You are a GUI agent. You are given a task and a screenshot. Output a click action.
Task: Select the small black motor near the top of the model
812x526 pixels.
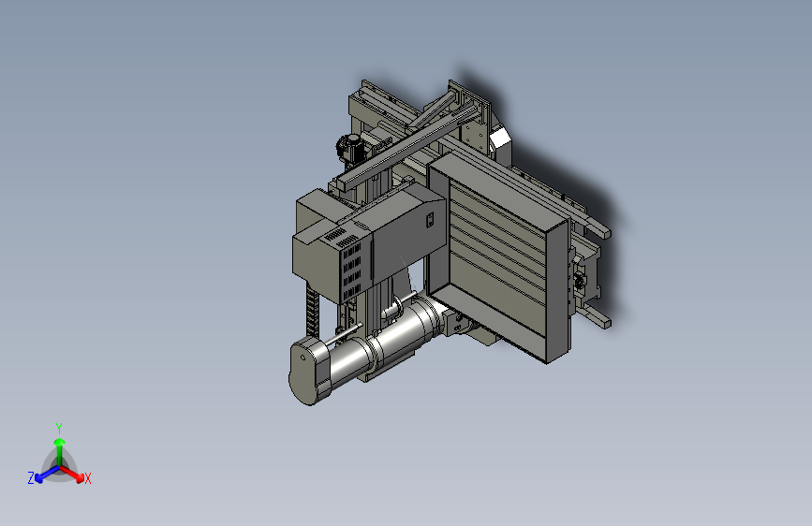[349, 147]
